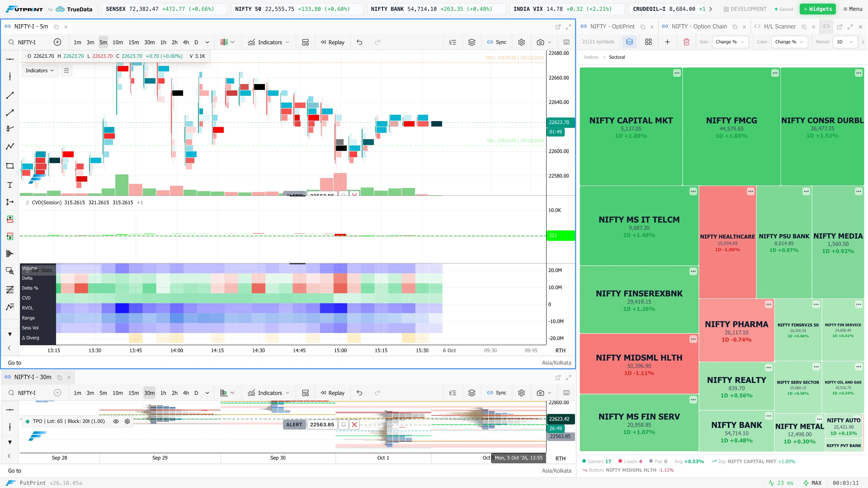Select the text annotation tool
Viewport: 868px width, 488px height.
(x=10, y=185)
